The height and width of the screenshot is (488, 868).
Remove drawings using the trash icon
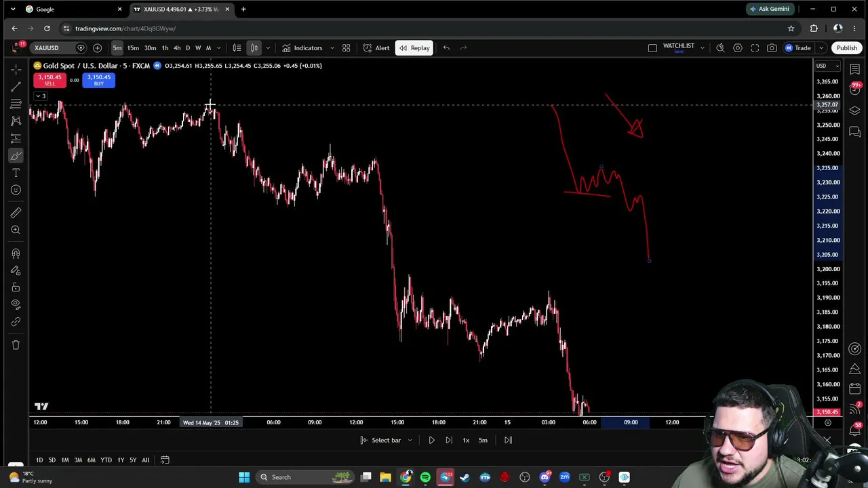[x=16, y=345]
